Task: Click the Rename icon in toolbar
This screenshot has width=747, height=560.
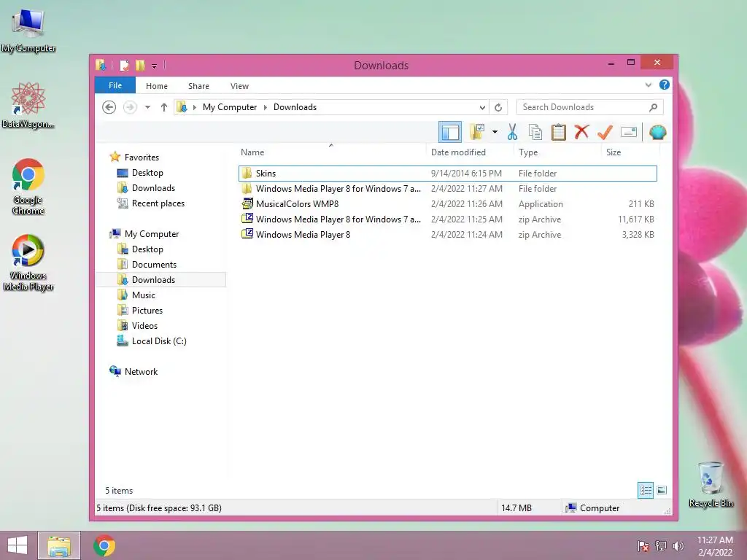Action: tap(628, 132)
